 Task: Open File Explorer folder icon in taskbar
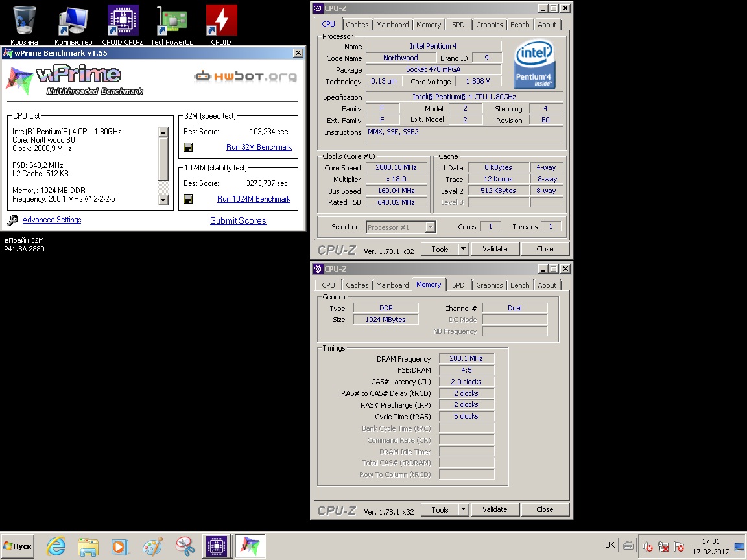(88, 546)
